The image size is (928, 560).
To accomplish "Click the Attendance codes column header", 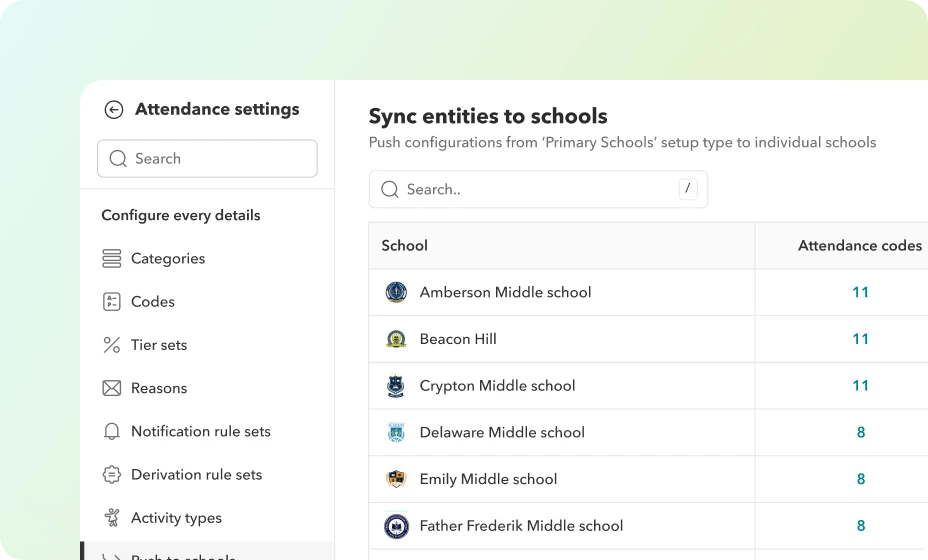I will click(860, 246).
